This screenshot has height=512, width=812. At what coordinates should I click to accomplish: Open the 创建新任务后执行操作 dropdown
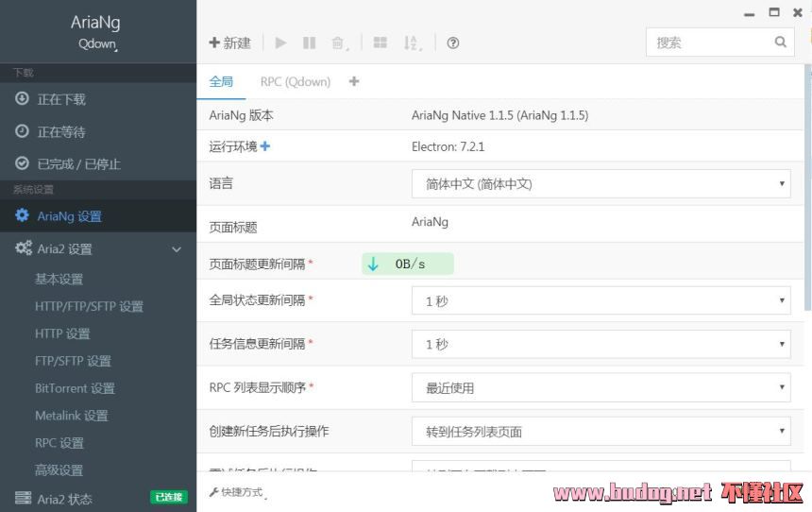coord(601,431)
